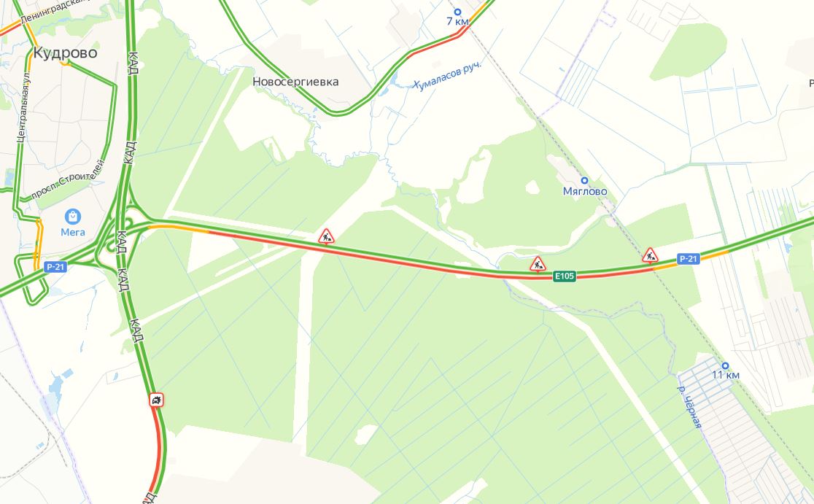The height and width of the screenshot is (504, 814).
Task: Click the green E105 route shield
Action: pyautogui.click(x=565, y=276)
